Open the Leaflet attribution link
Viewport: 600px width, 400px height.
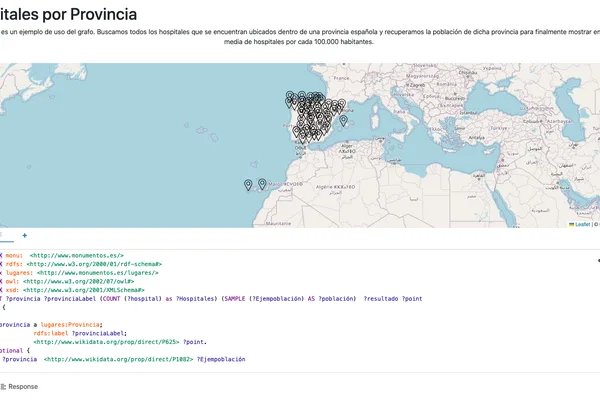coord(582,224)
